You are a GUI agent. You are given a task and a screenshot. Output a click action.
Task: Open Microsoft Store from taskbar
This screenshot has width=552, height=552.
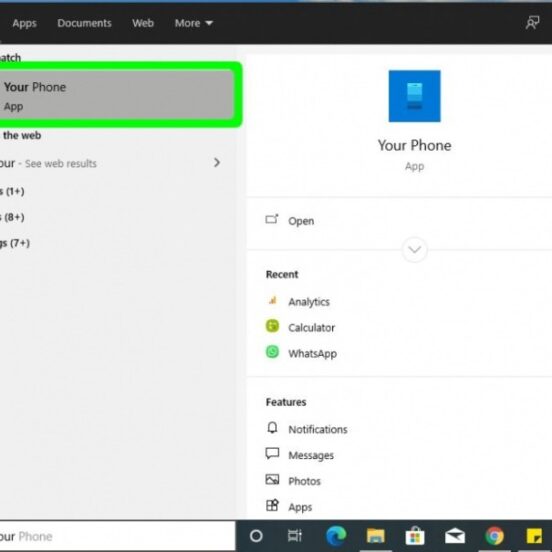415,536
